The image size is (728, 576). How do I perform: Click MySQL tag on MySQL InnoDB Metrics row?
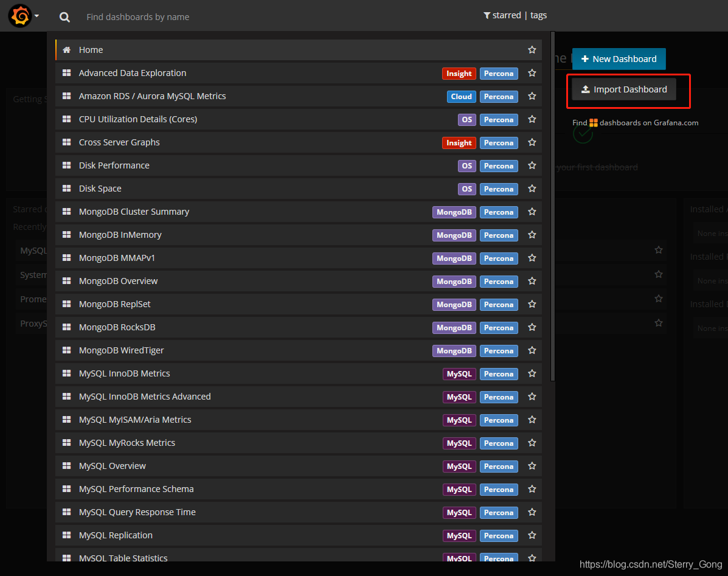(459, 374)
